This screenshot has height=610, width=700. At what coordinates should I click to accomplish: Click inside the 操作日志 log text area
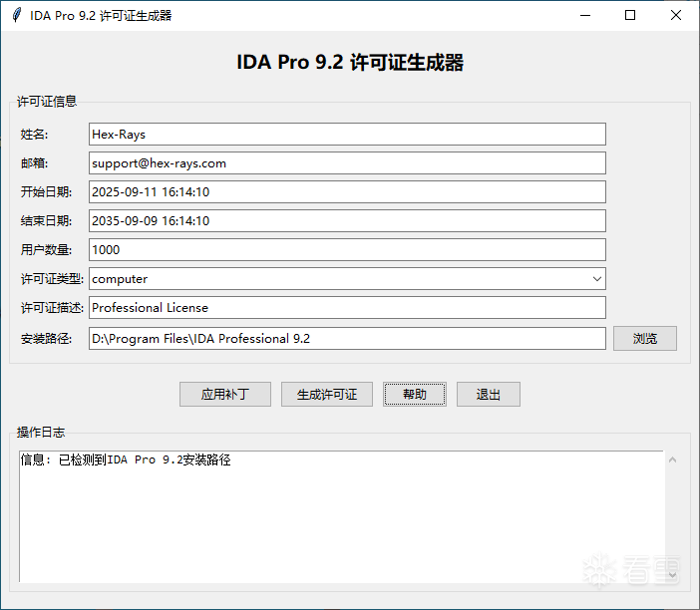pos(341,516)
